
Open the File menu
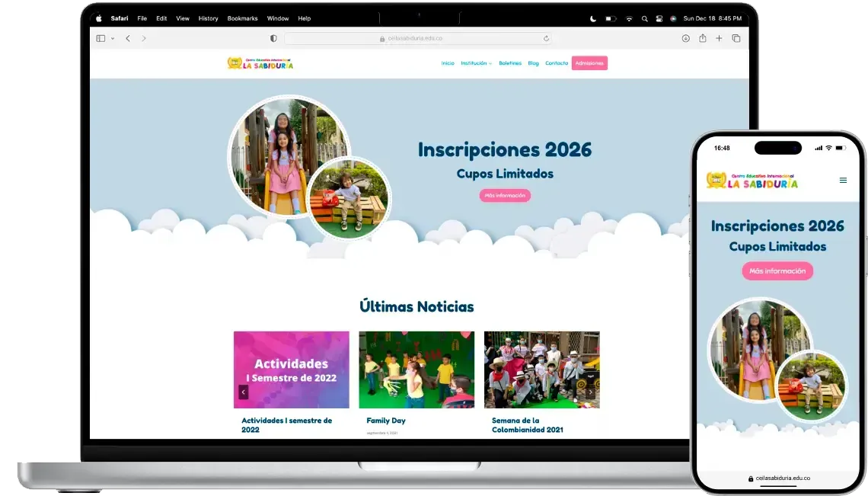click(x=142, y=18)
